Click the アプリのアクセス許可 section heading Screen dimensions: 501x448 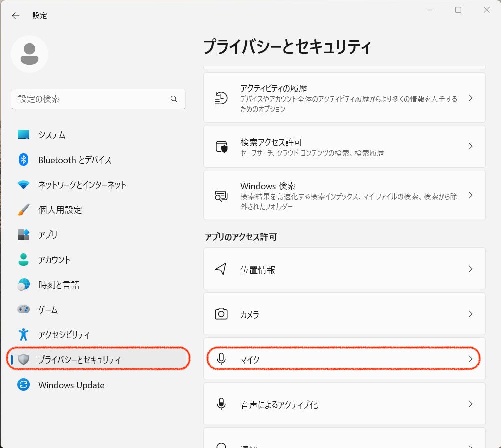(241, 237)
